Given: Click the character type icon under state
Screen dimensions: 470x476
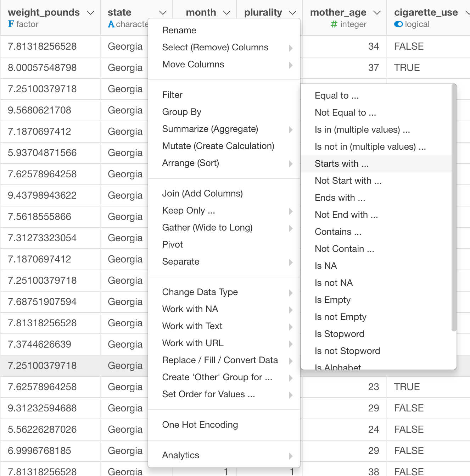Looking at the screenshot, I should point(111,24).
